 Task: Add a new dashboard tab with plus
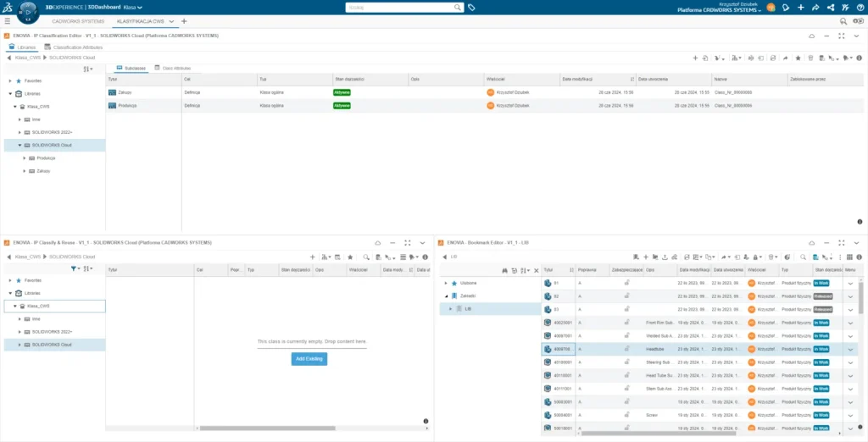click(184, 21)
